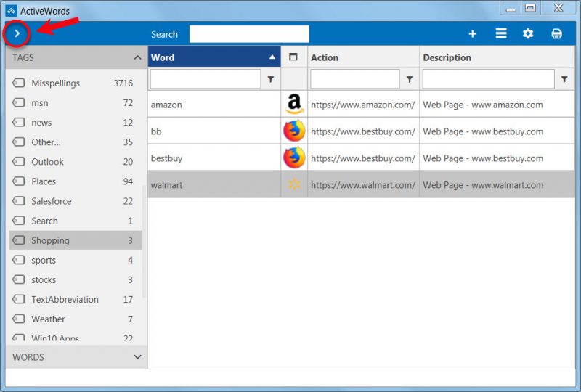Click the tag icon beside Salesforce
The image size is (581, 392).
(19, 201)
